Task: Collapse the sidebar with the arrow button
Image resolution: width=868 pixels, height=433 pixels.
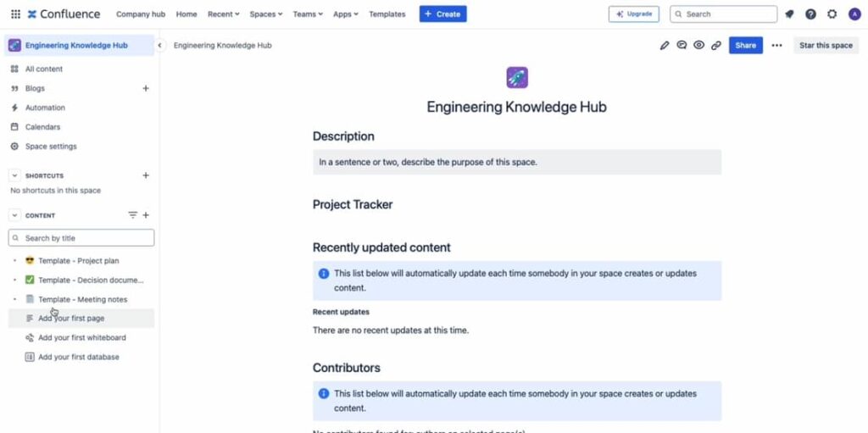Action: pyautogui.click(x=159, y=46)
